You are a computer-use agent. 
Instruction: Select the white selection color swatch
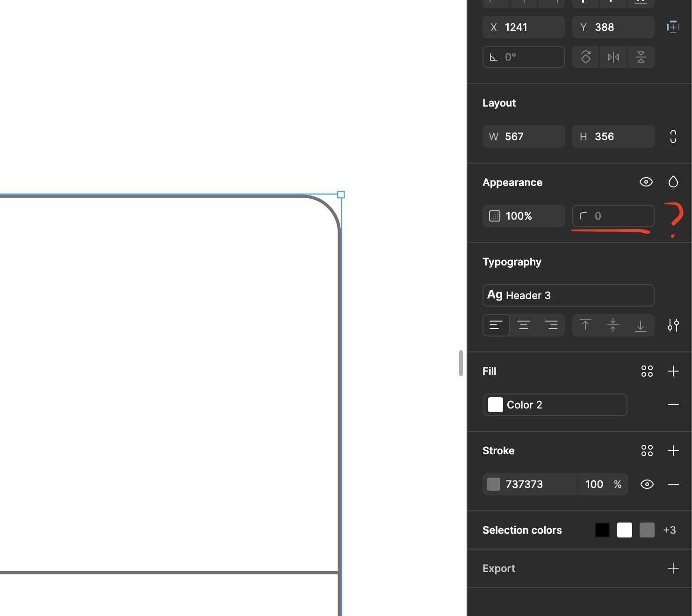pyautogui.click(x=625, y=530)
